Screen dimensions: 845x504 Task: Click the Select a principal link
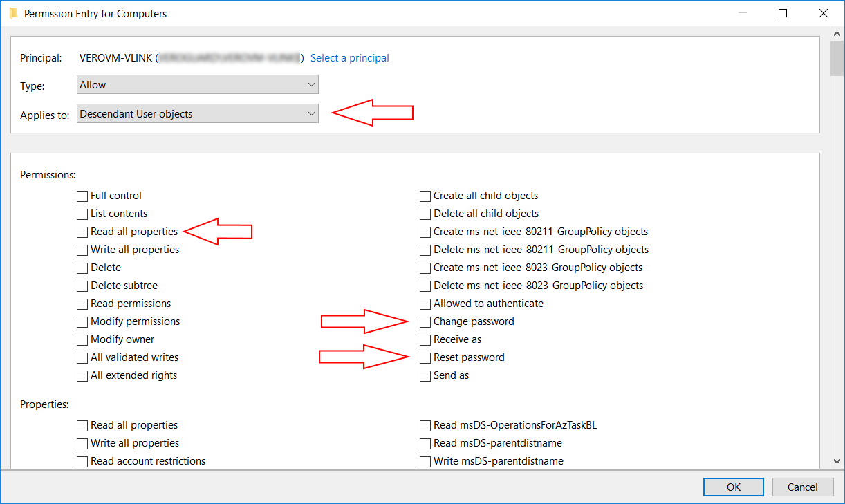pos(349,58)
